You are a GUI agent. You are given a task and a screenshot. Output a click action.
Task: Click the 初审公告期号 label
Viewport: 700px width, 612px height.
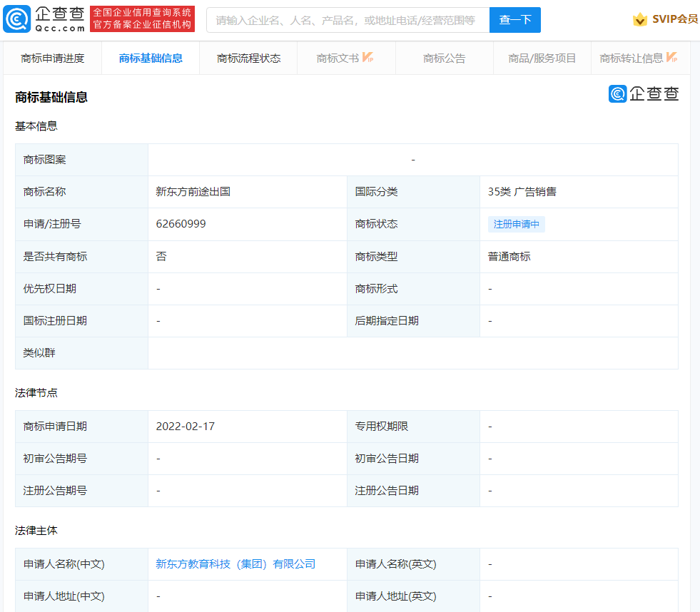pos(55,459)
